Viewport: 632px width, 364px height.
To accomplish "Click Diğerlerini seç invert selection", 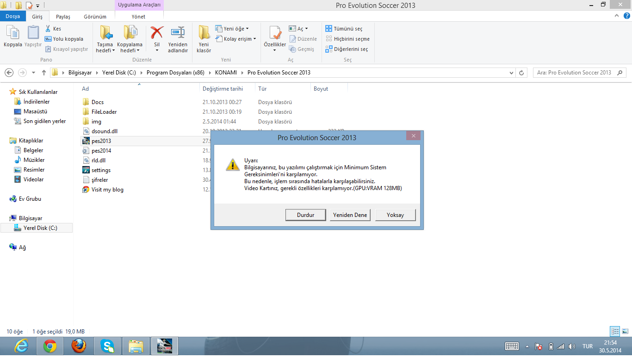I will (347, 49).
